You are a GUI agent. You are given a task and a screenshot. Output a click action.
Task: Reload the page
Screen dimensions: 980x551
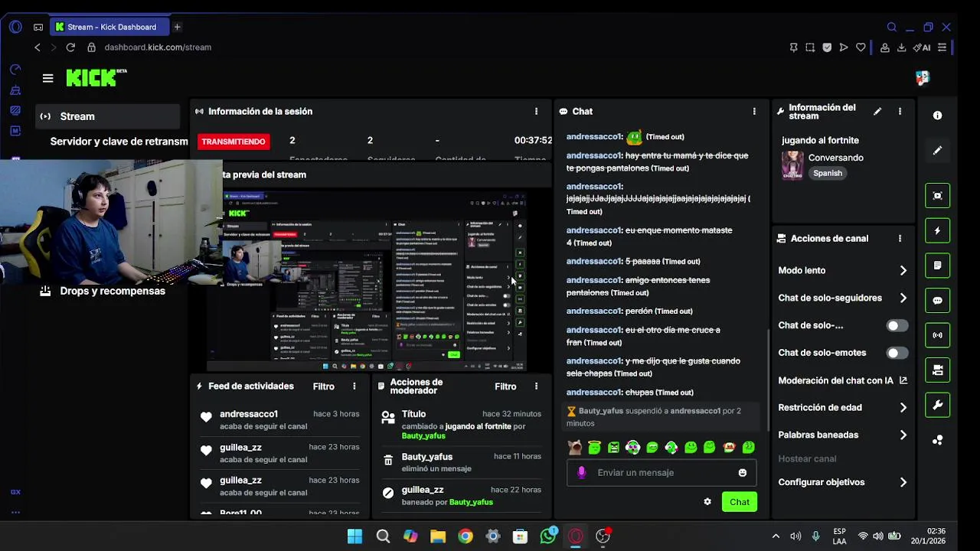(x=70, y=47)
